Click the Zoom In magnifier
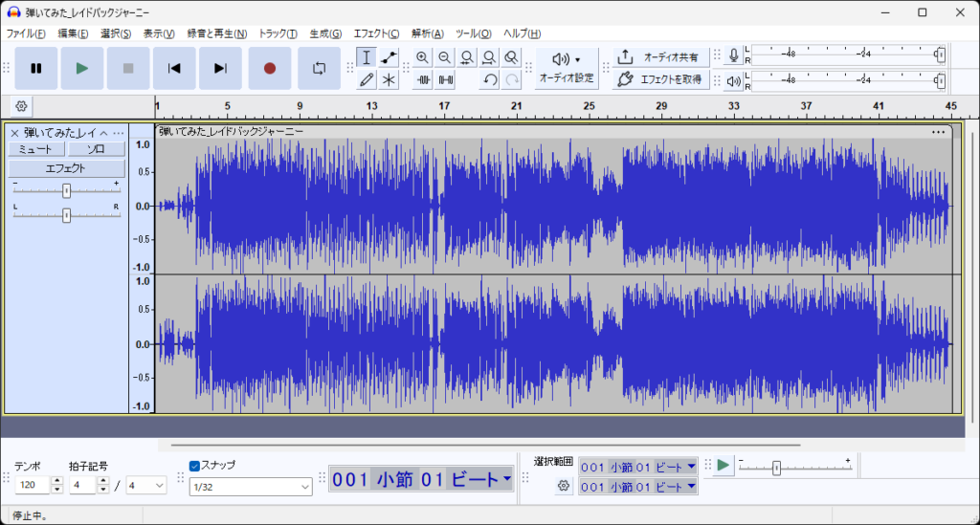 [422, 57]
